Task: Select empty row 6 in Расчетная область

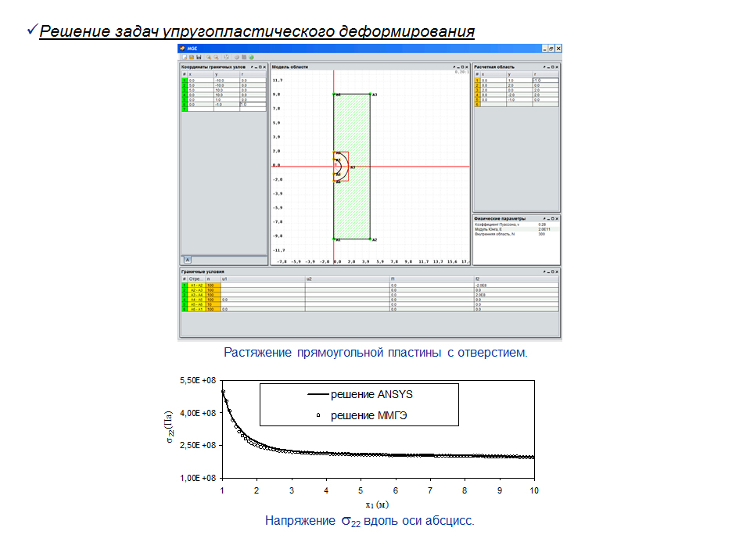Action: [516, 105]
